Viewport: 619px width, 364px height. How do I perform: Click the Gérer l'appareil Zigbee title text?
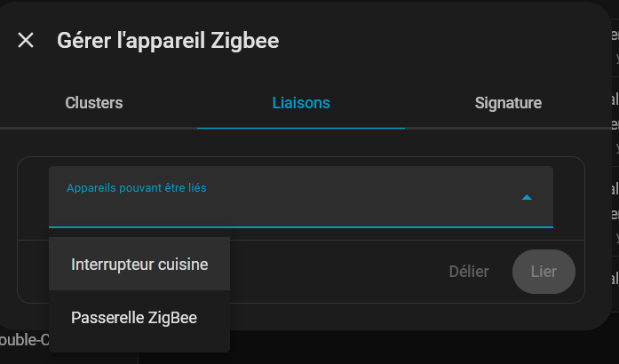168,40
